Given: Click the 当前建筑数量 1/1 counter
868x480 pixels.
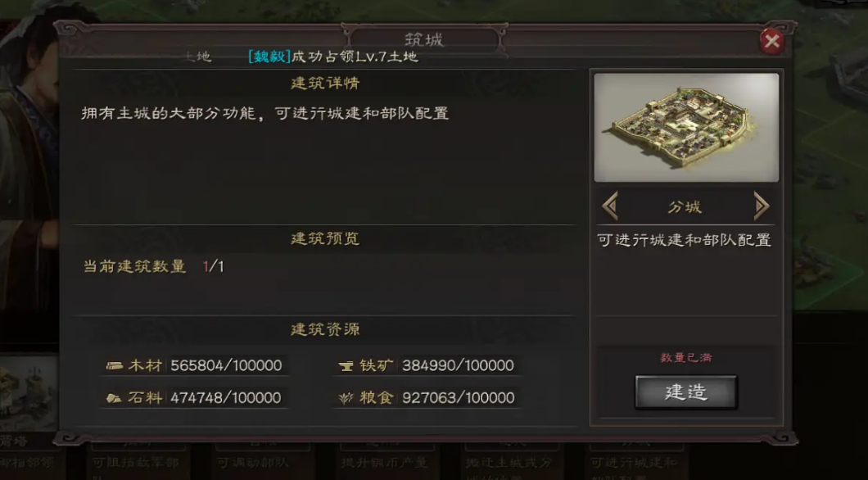Looking at the screenshot, I should pyautogui.click(x=153, y=266).
